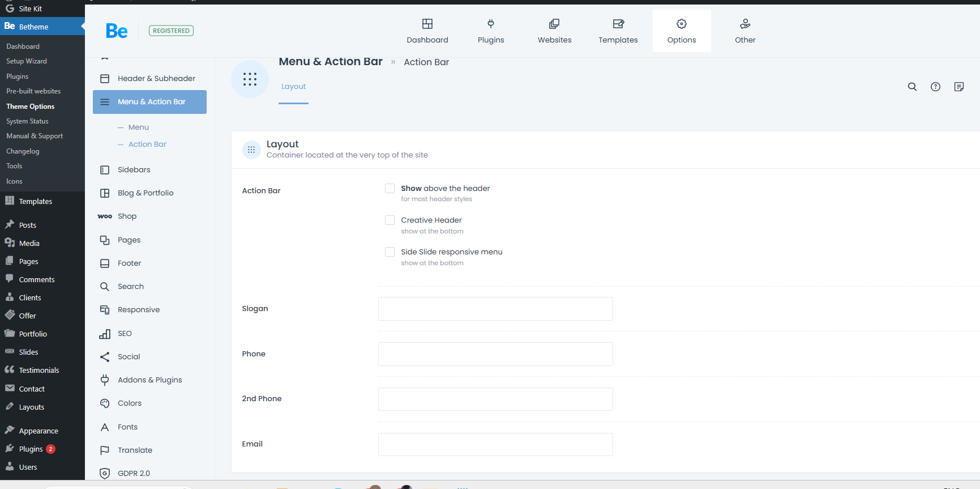The height and width of the screenshot is (489, 980).
Task: Click the notes icon in the options header
Action: pyautogui.click(x=958, y=87)
